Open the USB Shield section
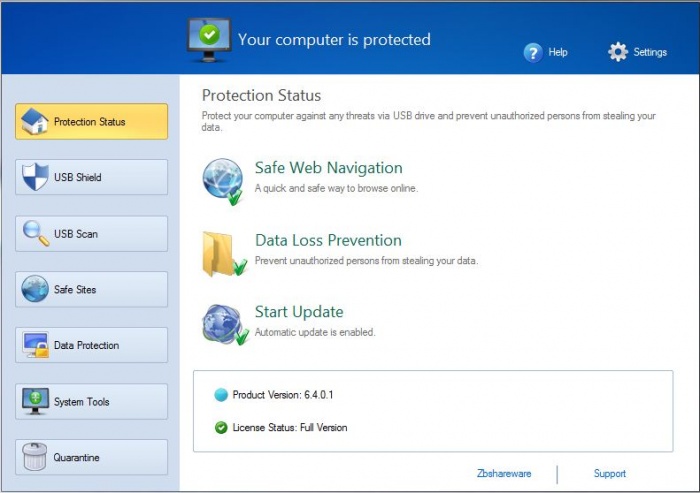700x493 pixels. 92,177
